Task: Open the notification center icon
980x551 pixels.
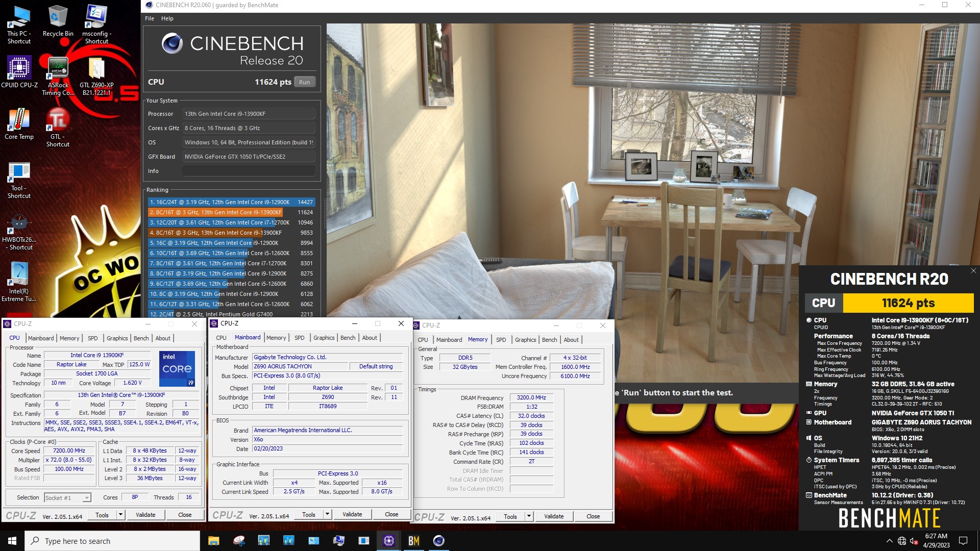Action: click(963, 541)
